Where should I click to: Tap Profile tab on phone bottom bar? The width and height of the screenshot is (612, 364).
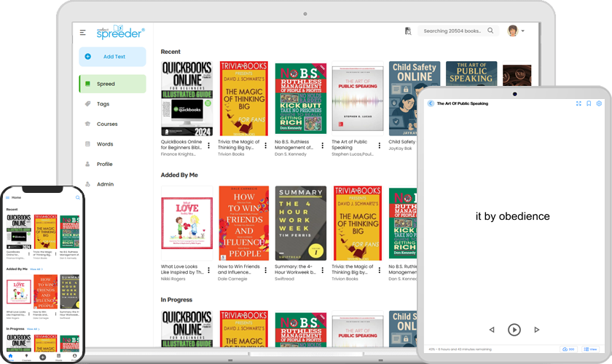[74, 357]
